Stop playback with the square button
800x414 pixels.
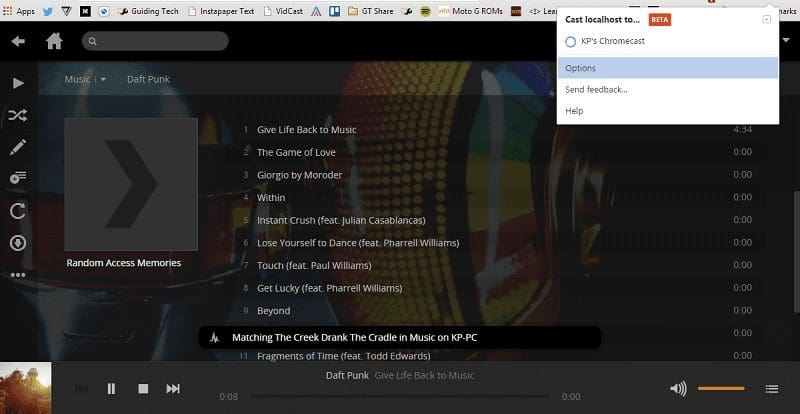coord(143,389)
